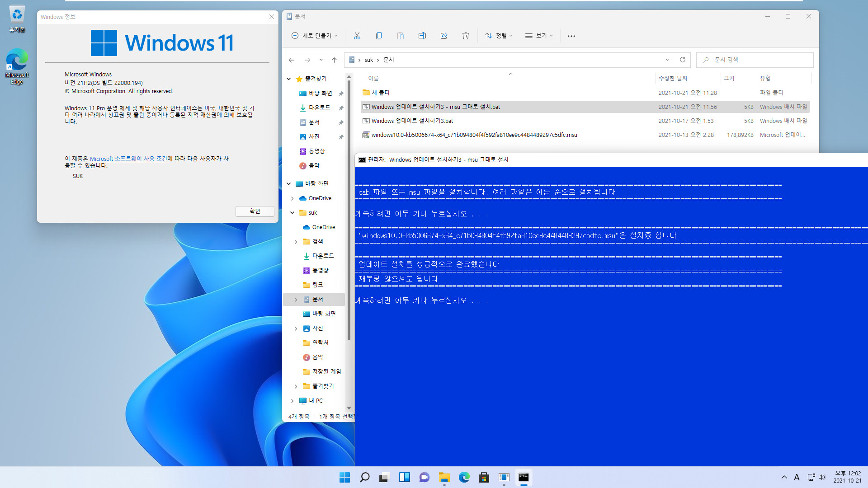
Task: Click the 문서 검색 search field
Action: (755, 60)
